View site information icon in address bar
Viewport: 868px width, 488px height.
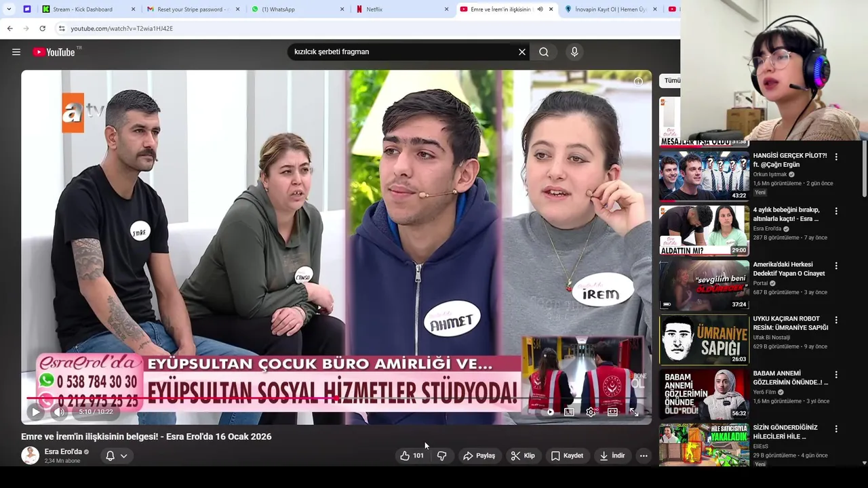click(x=62, y=28)
